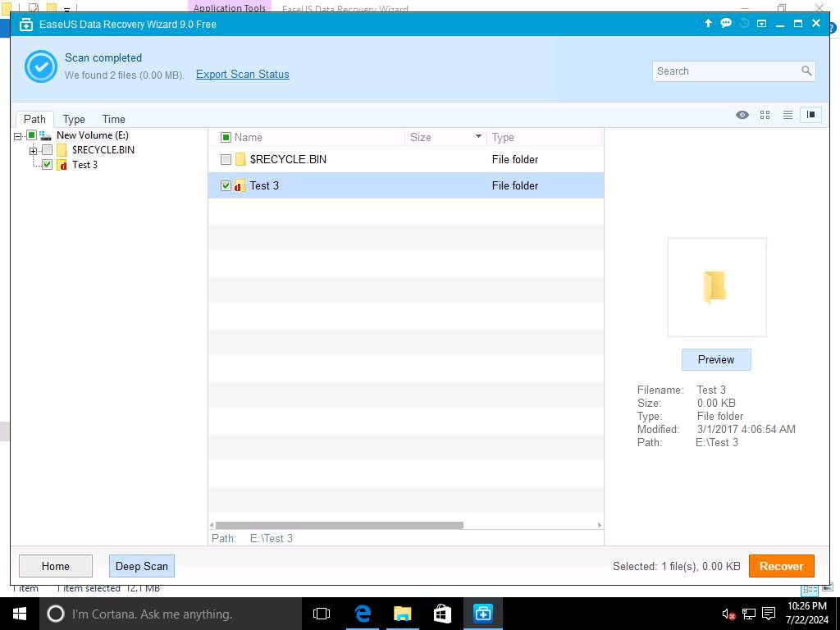840x630 pixels.
Task: Open network tray icon
Action: tap(748, 614)
